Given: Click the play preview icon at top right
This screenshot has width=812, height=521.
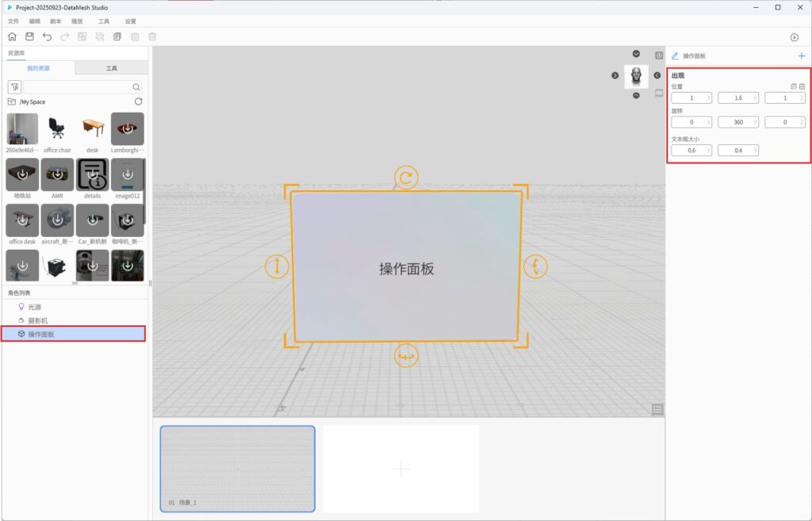Looking at the screenshot, I should [795, 37].
